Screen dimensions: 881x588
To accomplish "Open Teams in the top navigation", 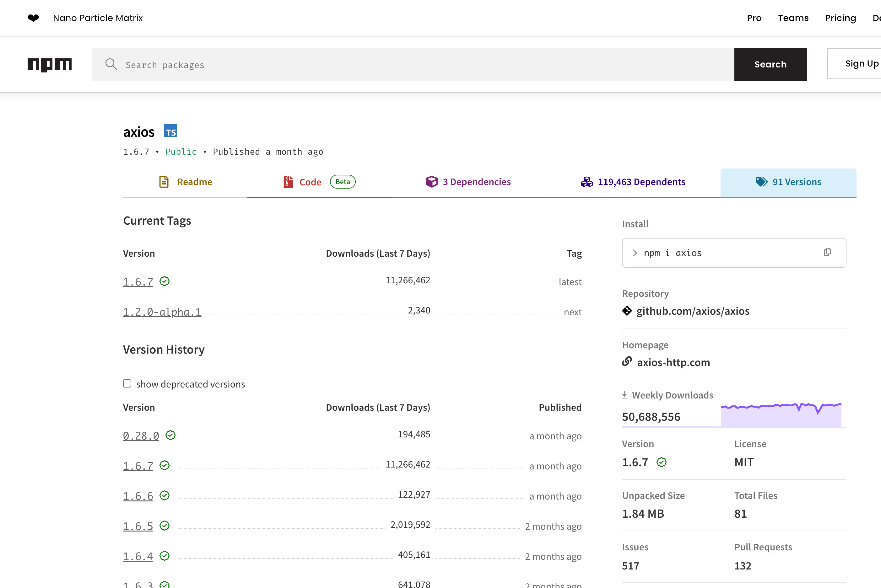I will pos(793,18).
